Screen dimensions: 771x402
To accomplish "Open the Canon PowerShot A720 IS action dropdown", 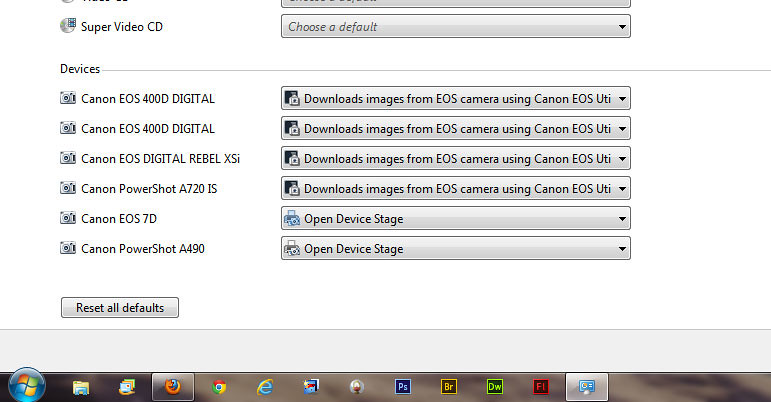I will (455, 188).
